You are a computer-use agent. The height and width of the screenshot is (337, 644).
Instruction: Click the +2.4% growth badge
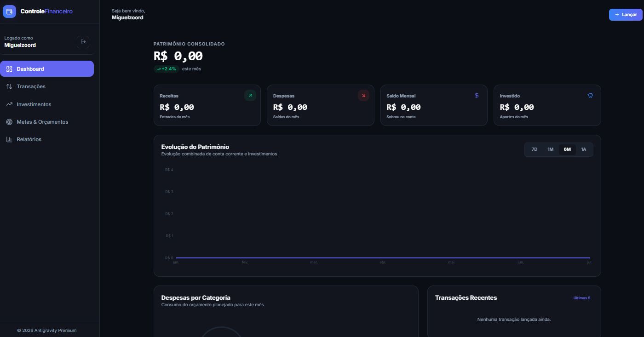(x=166, y=69)
